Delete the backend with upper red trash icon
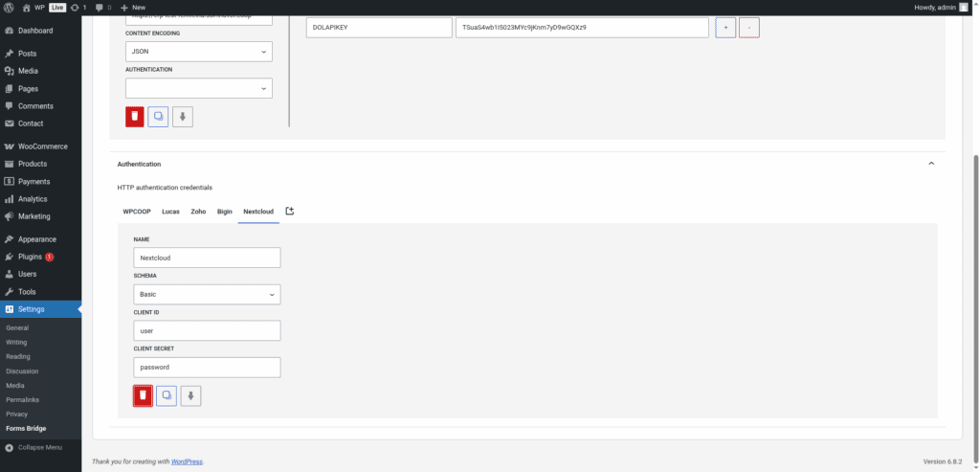Viewport: 980px width, 472px height. pos(135,117)
